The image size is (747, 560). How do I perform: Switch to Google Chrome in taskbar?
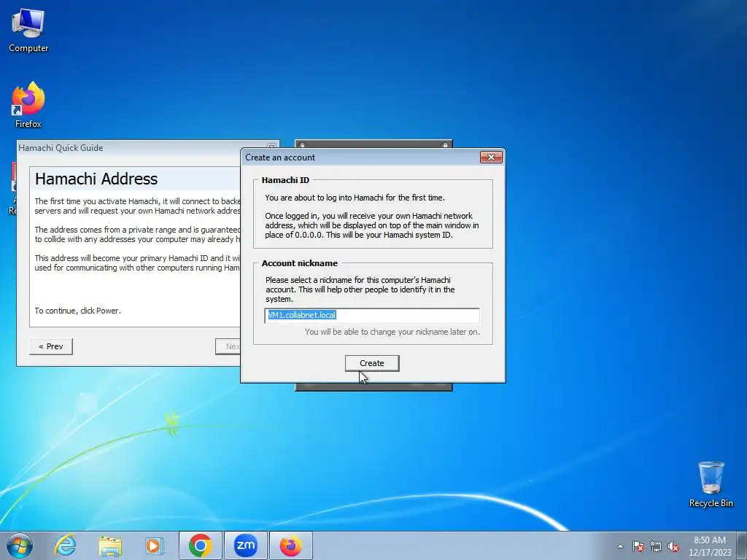pos(200,545)
